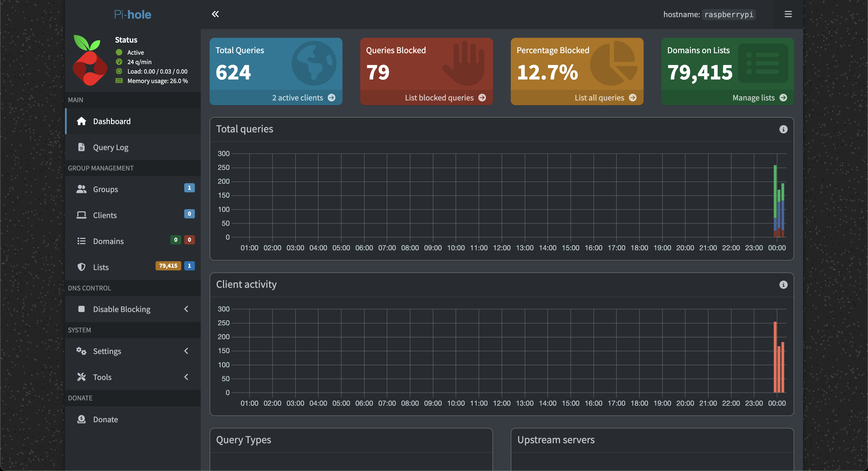
Task: Collapse sidebar with double-chevron icon
Action: 215,14
